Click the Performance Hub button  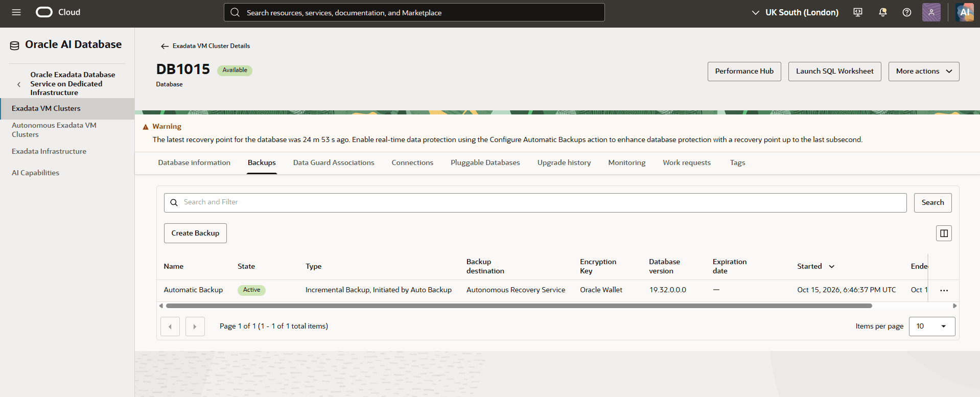point(744,72)
